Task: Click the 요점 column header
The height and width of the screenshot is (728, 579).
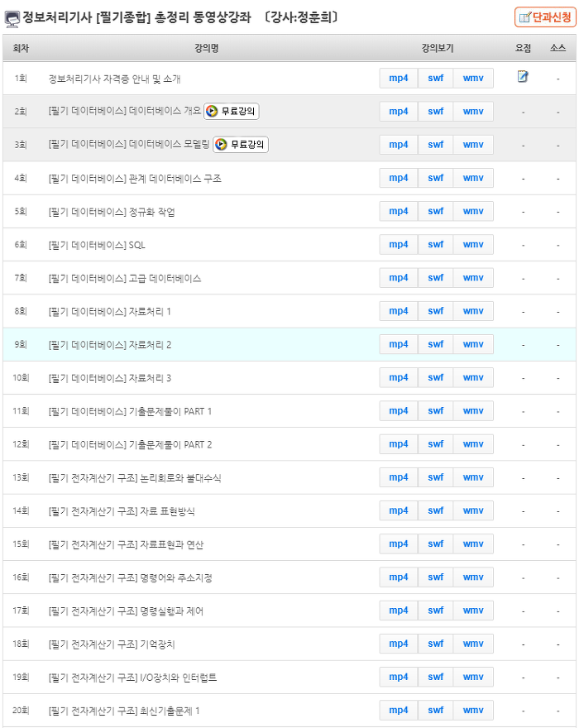Action: click(523, 48)
